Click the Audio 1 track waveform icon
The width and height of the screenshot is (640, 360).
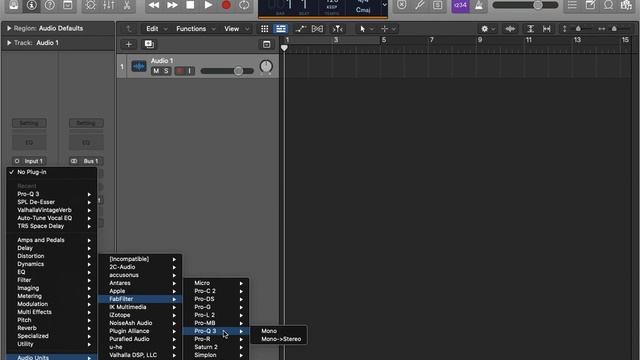[x=139, y=66]
